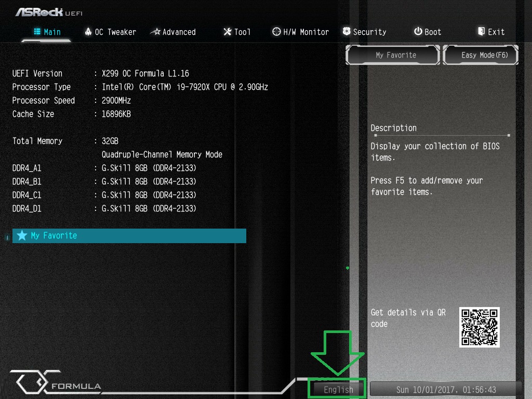
Task: Click the Tool wrench icon
Action: [228, 32]
